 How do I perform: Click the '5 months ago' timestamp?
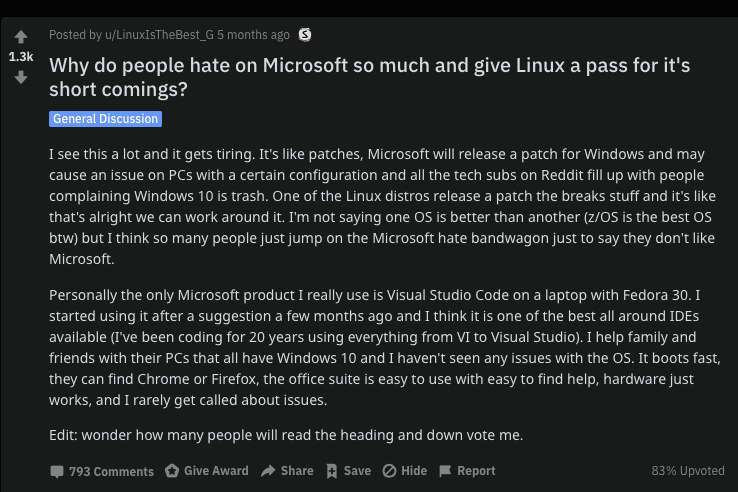255,35
